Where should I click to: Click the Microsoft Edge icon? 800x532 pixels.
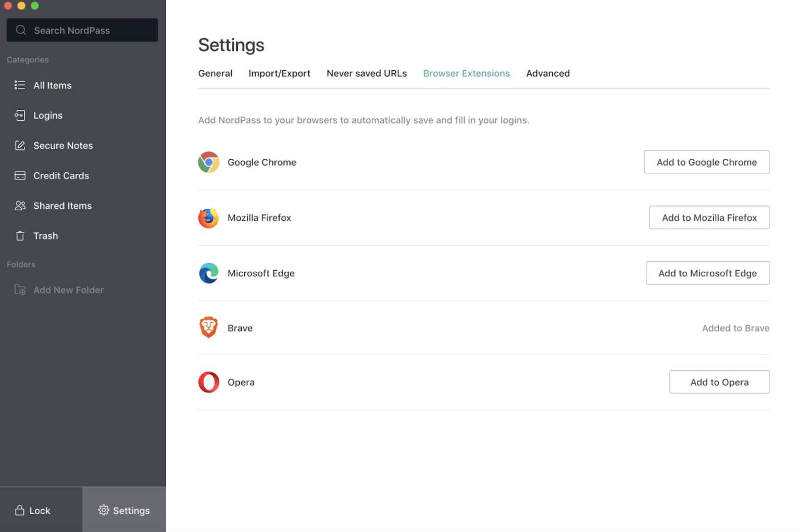point(208,273)
